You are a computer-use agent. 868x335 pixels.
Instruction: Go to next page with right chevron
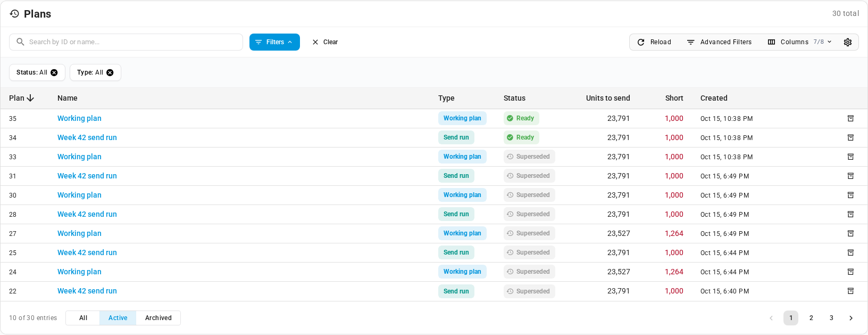(x=851, y=318)
